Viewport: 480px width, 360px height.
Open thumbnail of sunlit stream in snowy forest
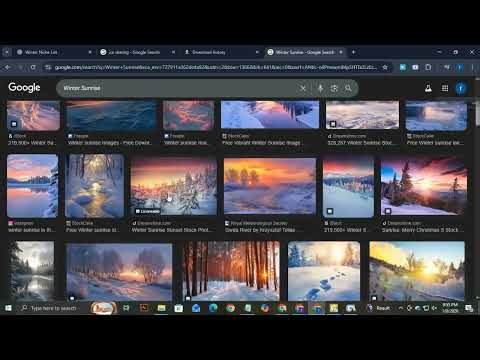click(95, 186)
